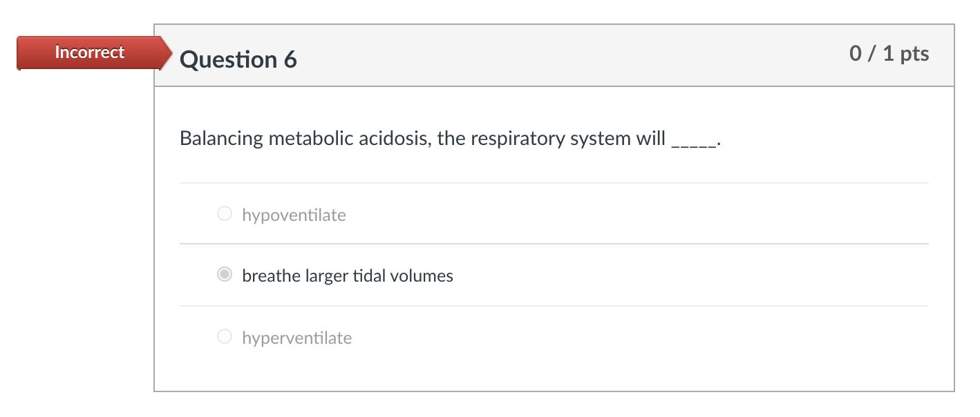
Task: Click the 0 / 1 pts score
Action: coord(889,54)
